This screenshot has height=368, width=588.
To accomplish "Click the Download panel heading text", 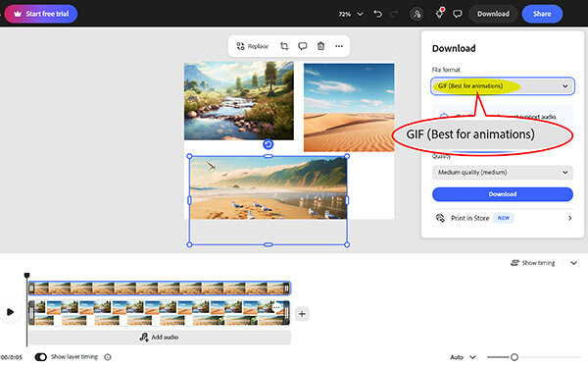I will click(x=454, y=48).
